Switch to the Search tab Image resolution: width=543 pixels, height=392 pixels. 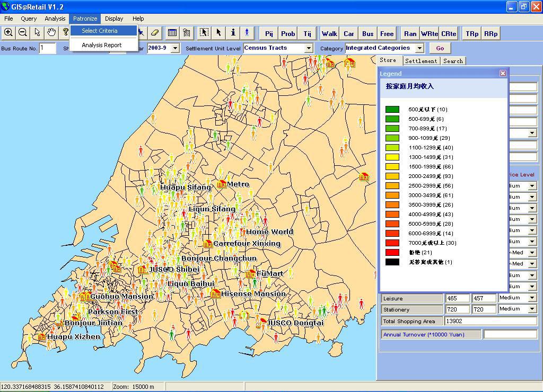click(453, 61)
